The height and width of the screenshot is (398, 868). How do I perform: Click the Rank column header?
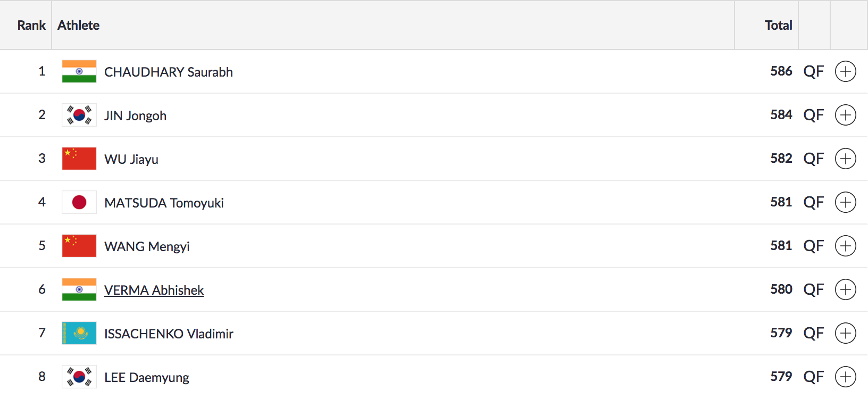tap(31, 25)
